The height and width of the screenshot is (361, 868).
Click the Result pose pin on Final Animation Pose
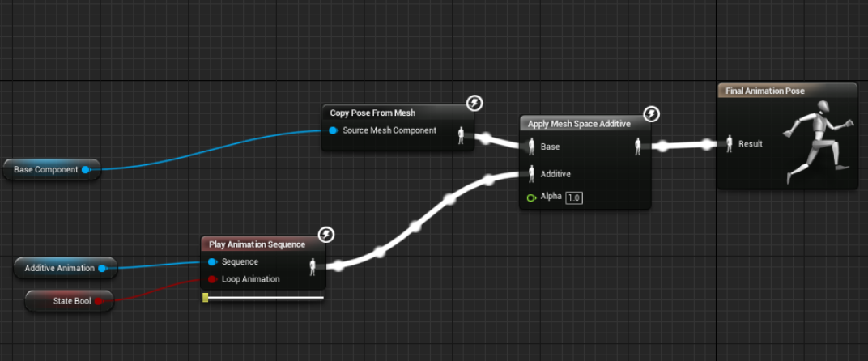(x=729, y=144)
